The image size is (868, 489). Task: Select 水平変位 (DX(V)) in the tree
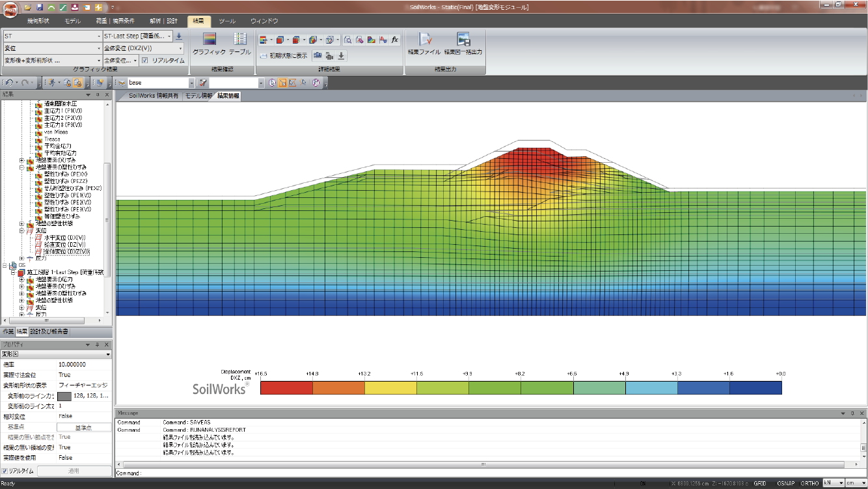[64, 238]
